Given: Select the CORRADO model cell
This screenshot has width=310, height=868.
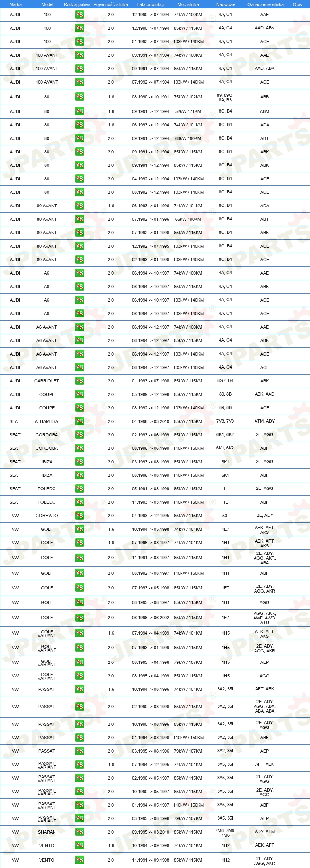Looking at the screenshot, I should pos(47,516).
